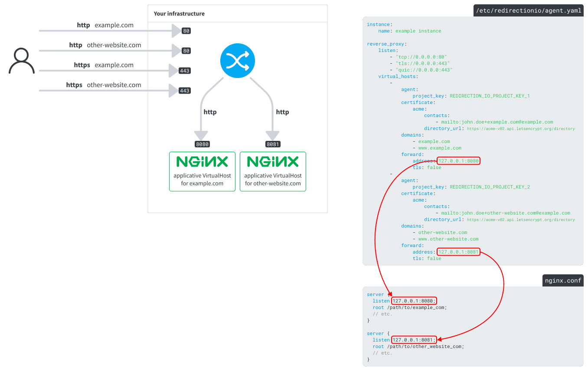588x371 pixels.
Task: Click the mailto john.doe example contact link
Action: pos(498,122)
